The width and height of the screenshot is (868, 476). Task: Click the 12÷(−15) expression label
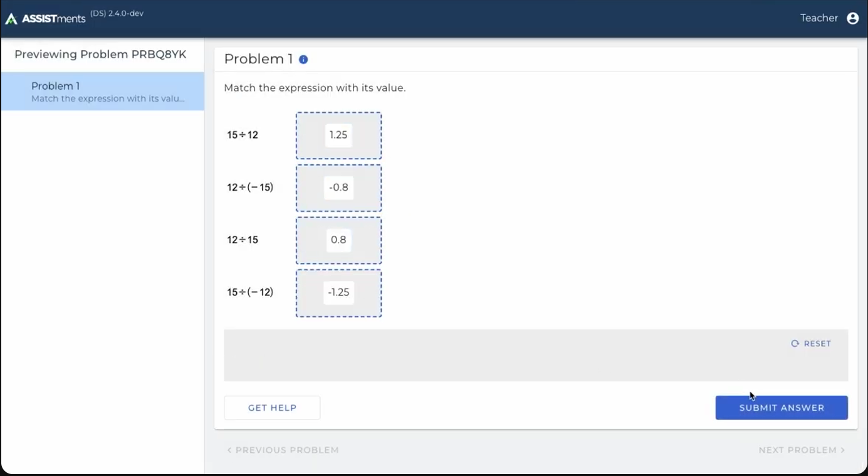pyautogui.click(x=250, y=188)
